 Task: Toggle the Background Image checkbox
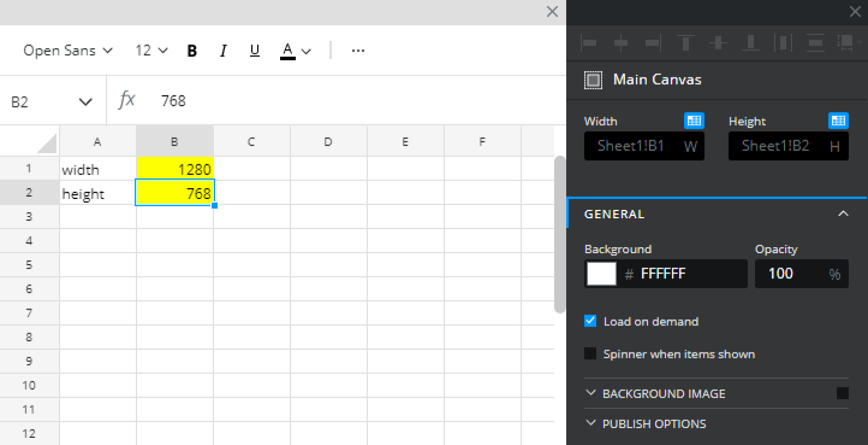pos(842,393)
